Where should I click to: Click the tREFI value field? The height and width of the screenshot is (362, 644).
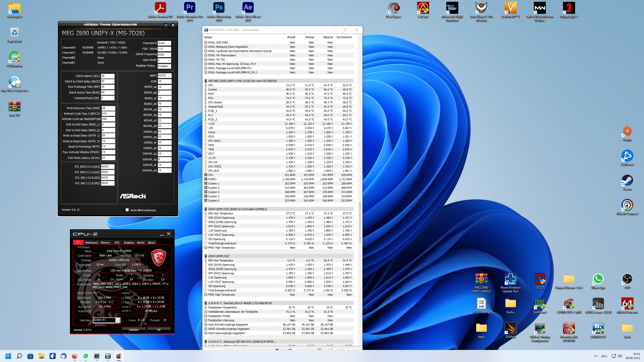[165, 76]
